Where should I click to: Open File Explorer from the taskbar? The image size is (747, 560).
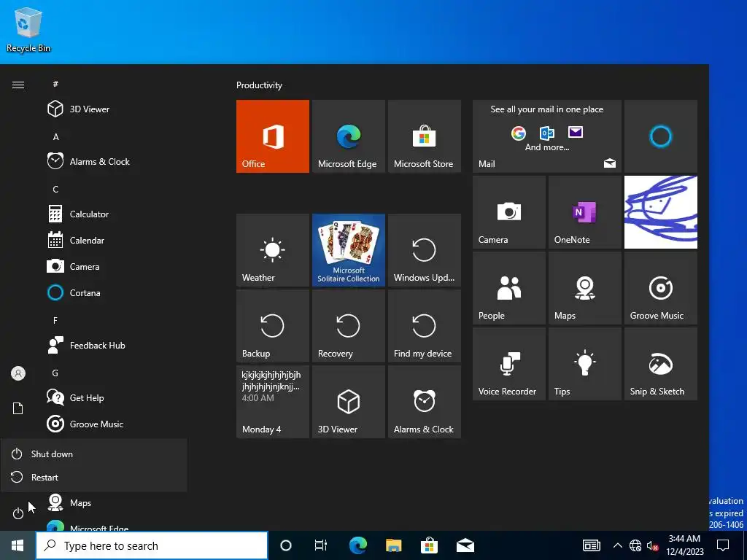click(393, 545)
